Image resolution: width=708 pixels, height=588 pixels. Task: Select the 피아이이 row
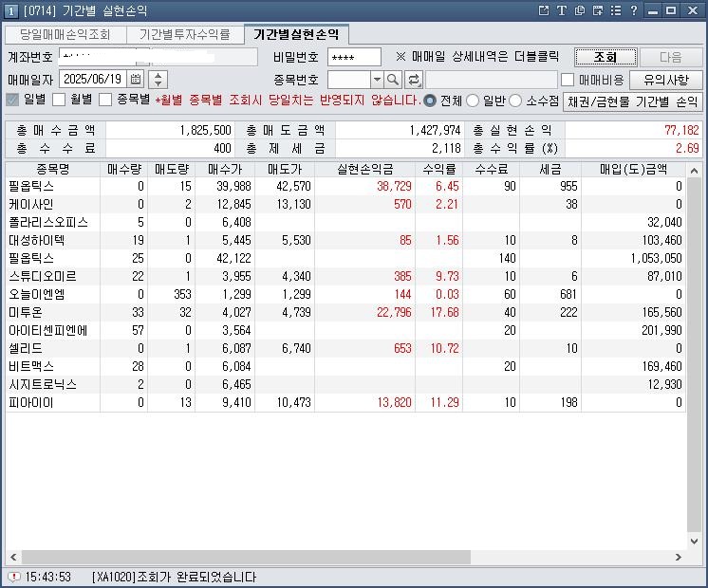345,402
